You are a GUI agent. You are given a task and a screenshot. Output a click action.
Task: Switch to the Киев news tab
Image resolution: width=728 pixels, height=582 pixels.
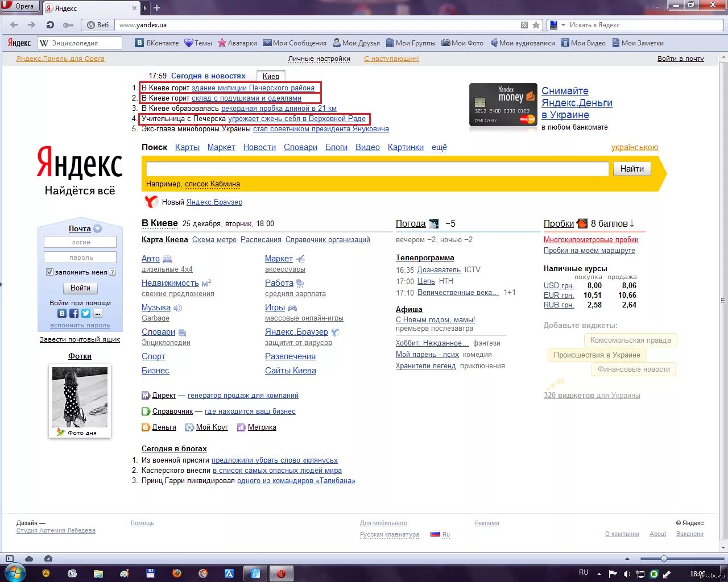pyautogui.click(x=271, y=76)
